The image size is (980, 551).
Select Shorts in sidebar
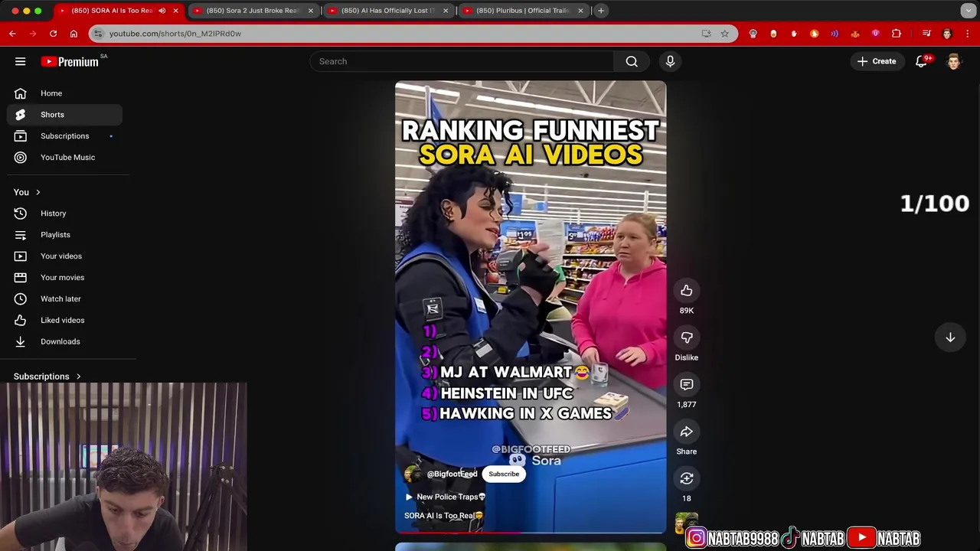tap(65, 115)
